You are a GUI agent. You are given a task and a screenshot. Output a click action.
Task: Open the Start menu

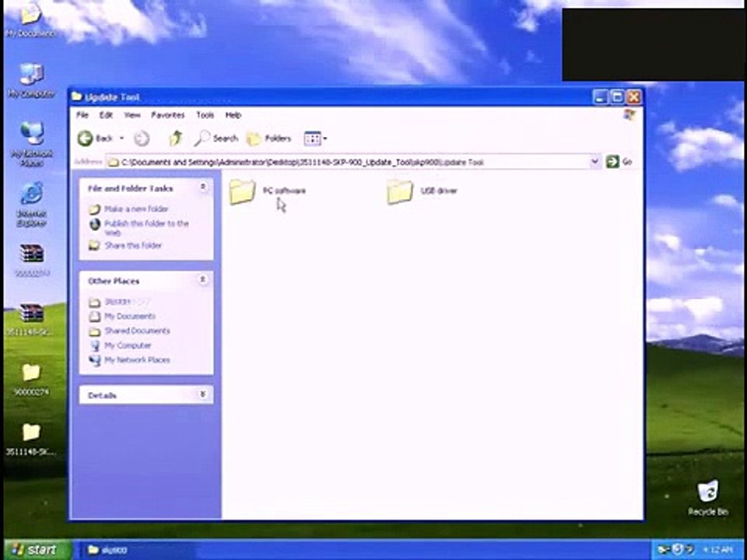click(38, 550)
